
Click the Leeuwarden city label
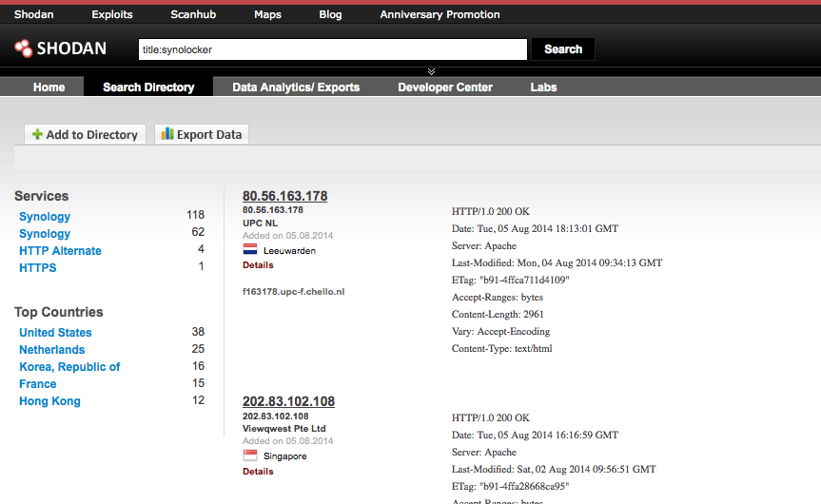(x=289, y=251)
